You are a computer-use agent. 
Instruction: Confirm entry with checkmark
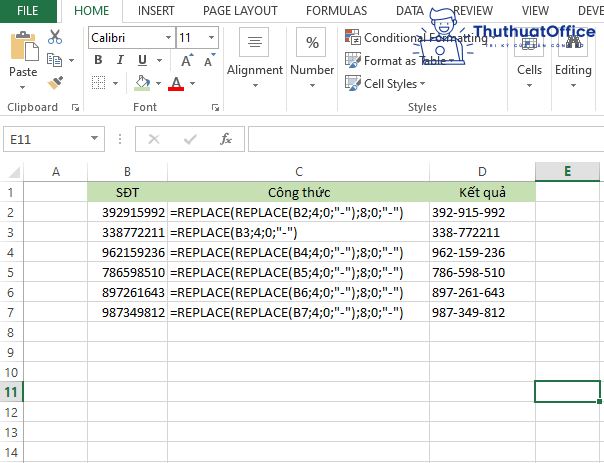[x=190, y=139]
